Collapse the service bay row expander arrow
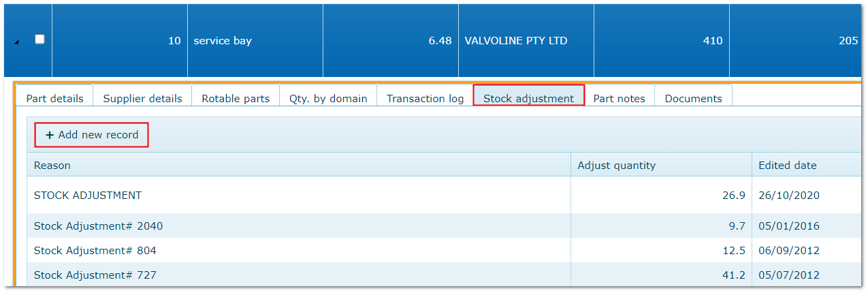 tap(16, 42)
